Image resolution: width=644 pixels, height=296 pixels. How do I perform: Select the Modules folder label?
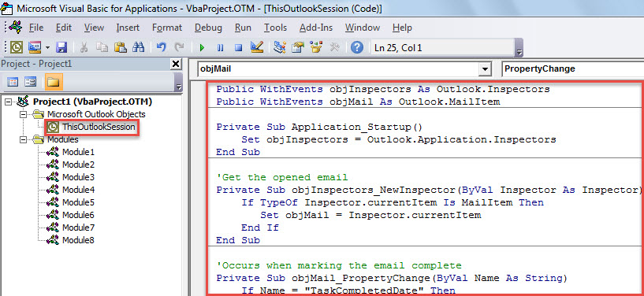pyautogui.click(x=63, y=139)
